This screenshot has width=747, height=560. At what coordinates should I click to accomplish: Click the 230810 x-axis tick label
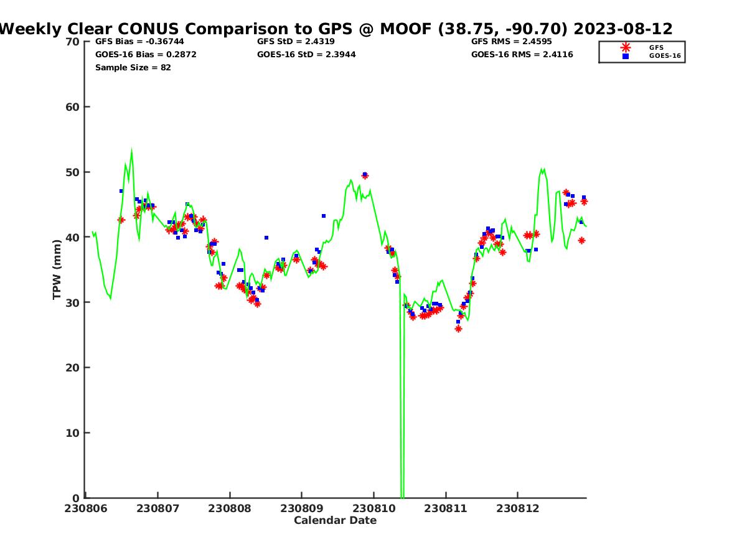click(374, 508)
